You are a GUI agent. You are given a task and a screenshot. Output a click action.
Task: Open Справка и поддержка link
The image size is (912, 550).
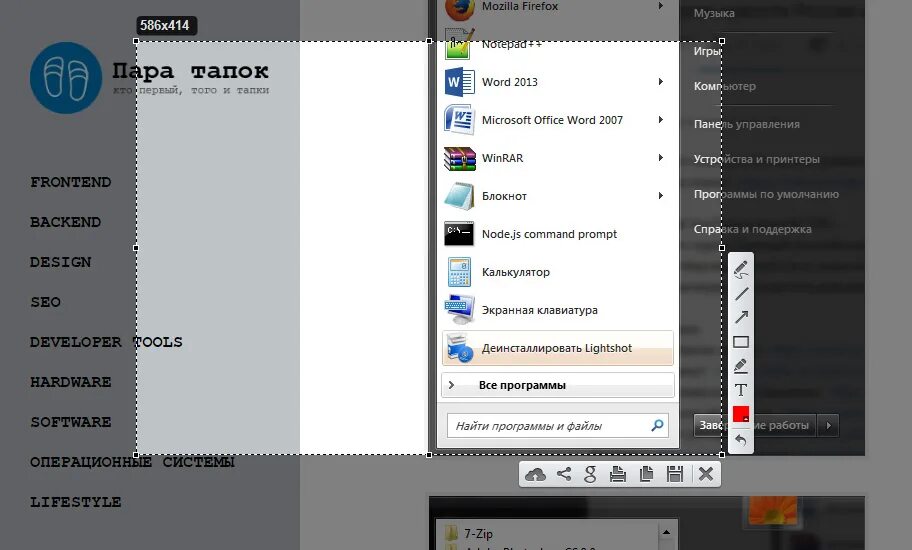(752, 229)
